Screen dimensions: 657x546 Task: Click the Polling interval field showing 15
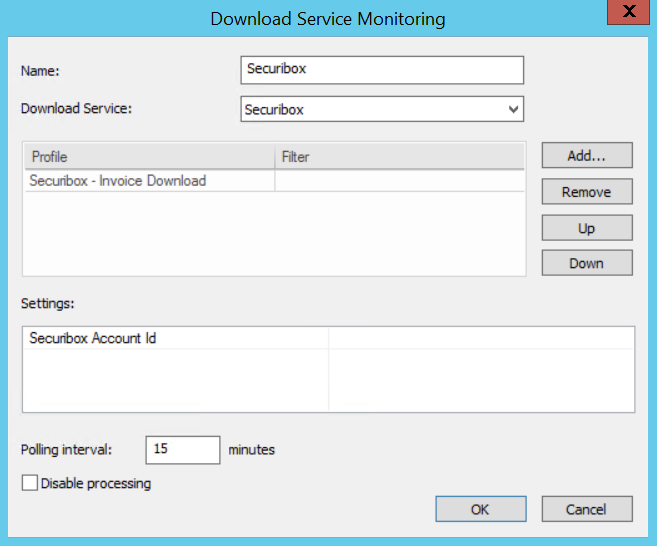click(x=183, y=450)
